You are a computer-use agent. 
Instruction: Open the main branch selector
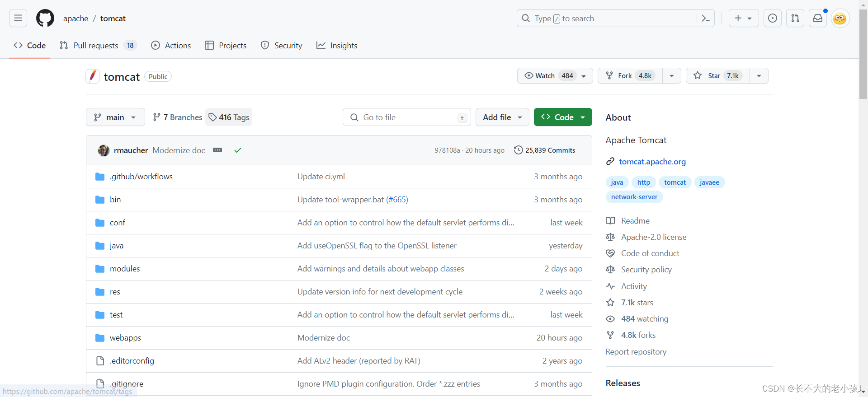[115, 117]
